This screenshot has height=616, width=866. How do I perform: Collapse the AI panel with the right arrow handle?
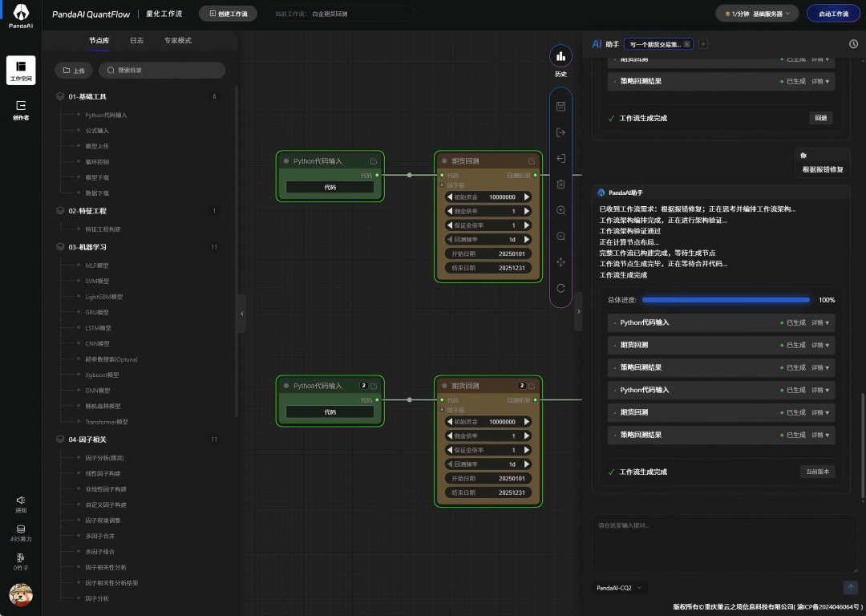point(578,311)
